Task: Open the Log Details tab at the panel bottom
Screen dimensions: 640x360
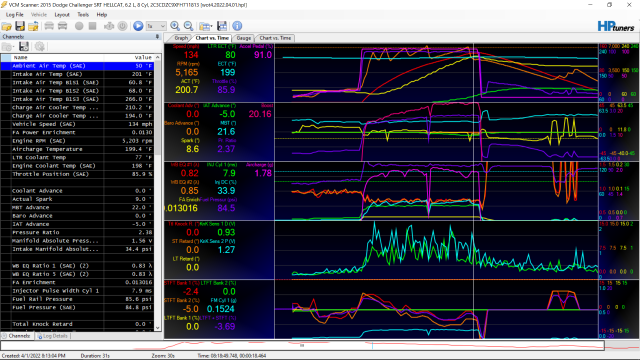Action: pos(52,336)
